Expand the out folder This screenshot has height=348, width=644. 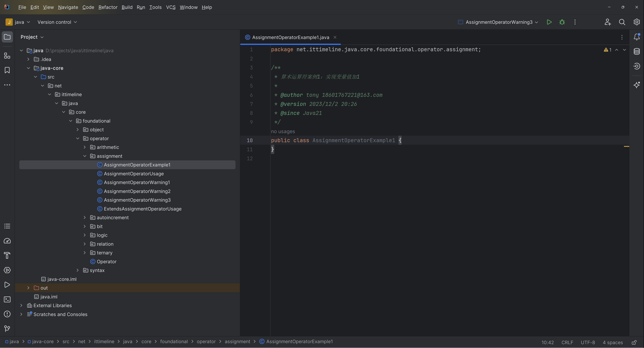pyautogui.click(x=28, y=288)
